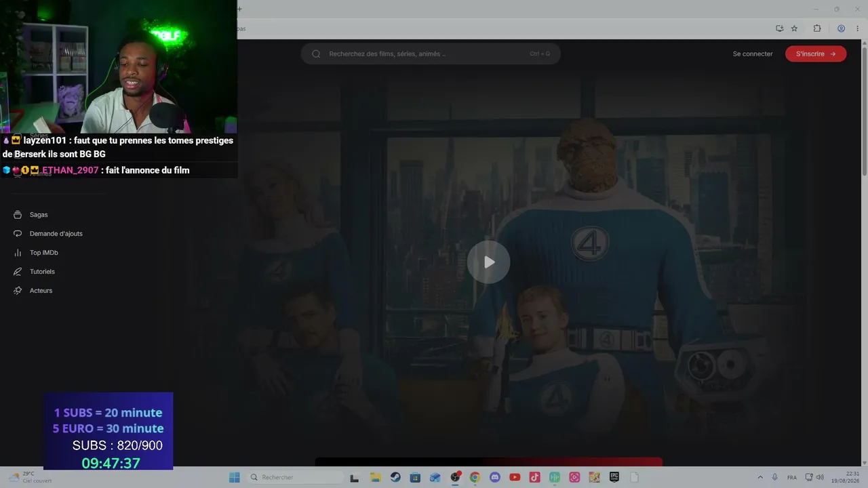Open the browser profile avatar
868x488 pixels.
[841, 28]
